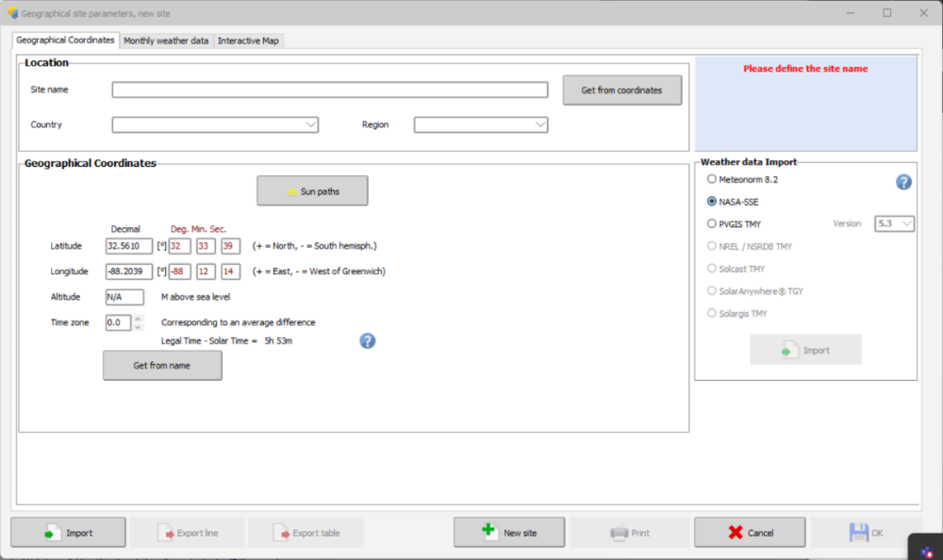Image resolution: width=943 pixels, height=560 pixels.
Task: Increase the Time zone value with stepper
Action: [x=139, y=319]
